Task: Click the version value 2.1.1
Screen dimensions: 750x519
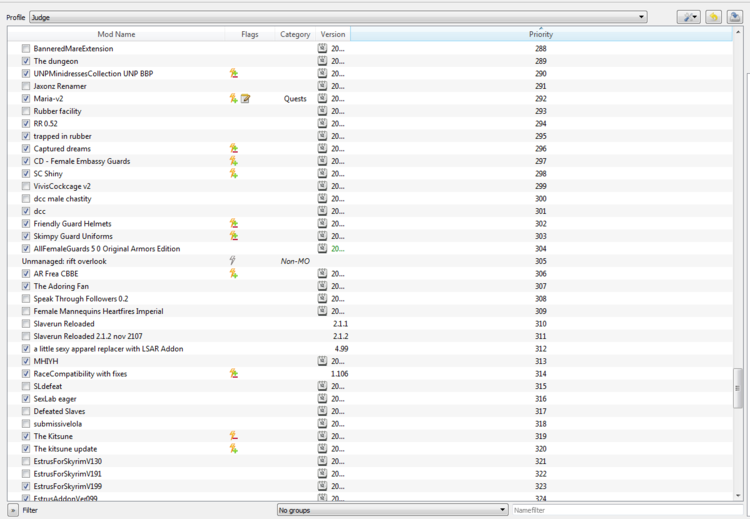Action: click(341, 324)
